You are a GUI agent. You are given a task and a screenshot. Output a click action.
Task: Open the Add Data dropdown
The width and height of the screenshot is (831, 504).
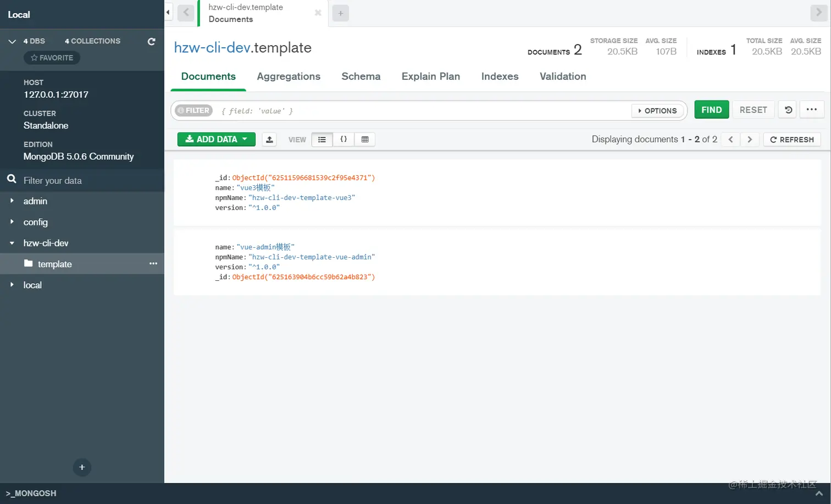pos(217,140)
